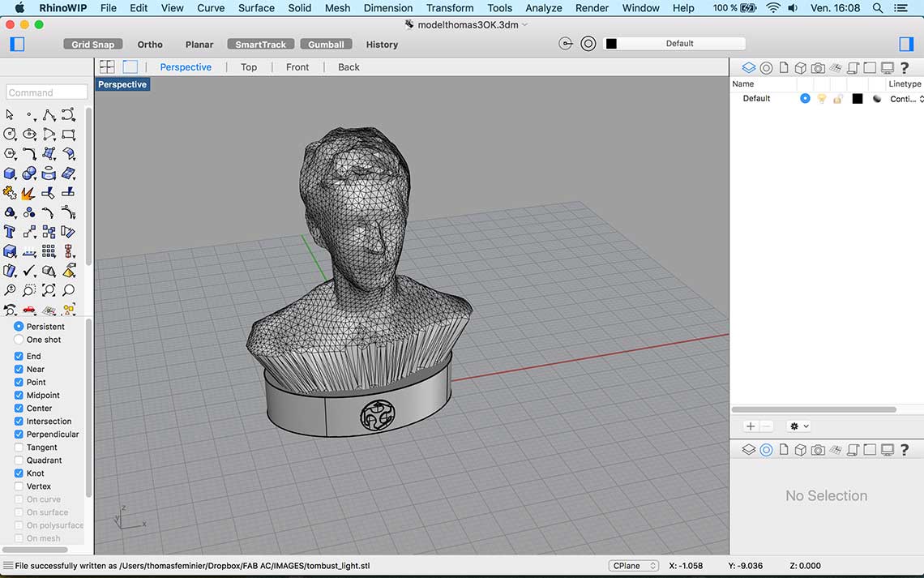The height and width of the screenshot is (578, 924).
Task: Click the Zoom Window dotted magnifier
Action: [29, 290]
